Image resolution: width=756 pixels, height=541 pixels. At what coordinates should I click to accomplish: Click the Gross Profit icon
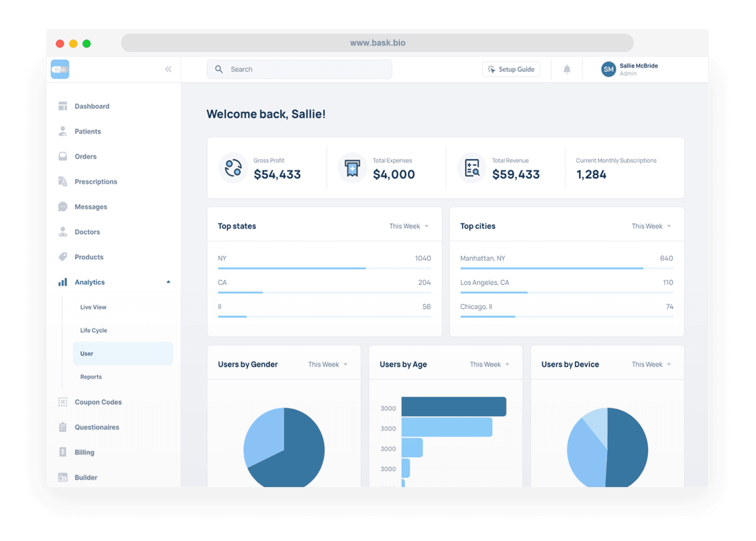tap(233, 168)
